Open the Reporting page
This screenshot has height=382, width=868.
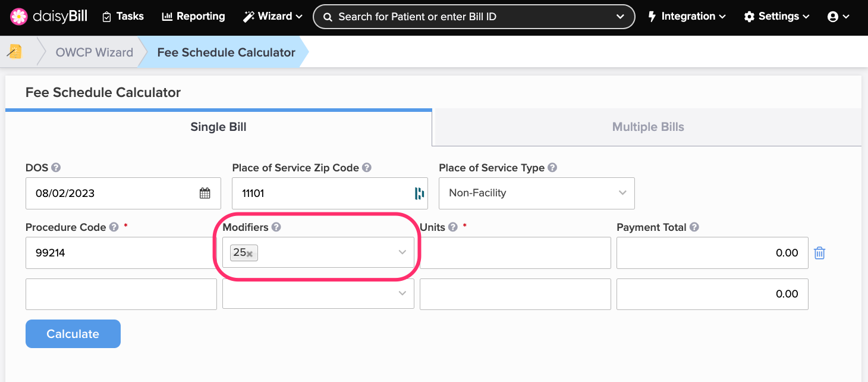[x=193, y=16]
